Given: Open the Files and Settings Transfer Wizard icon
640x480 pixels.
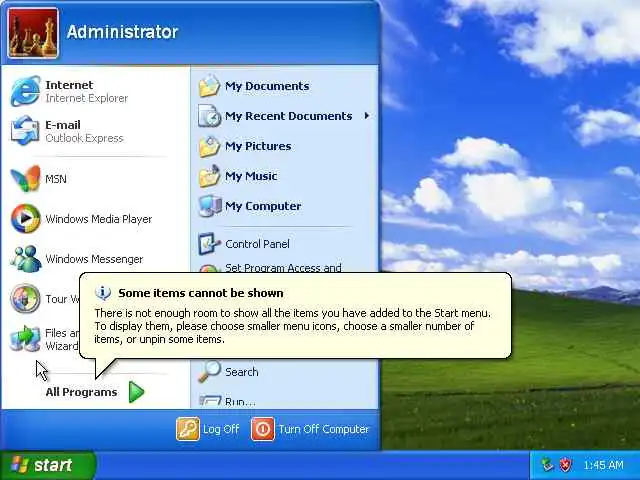Looking at the screenshot, I should tap(25, 339).
